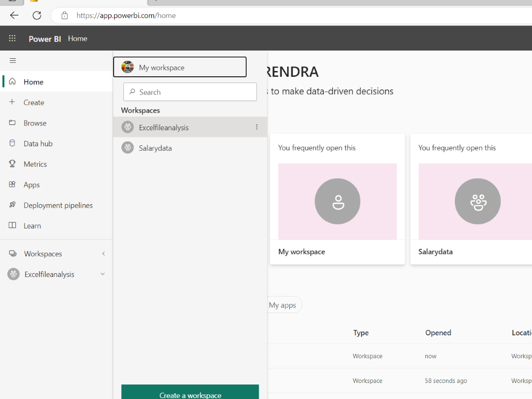Click the Workspaces sidebar label

(43, 254)
